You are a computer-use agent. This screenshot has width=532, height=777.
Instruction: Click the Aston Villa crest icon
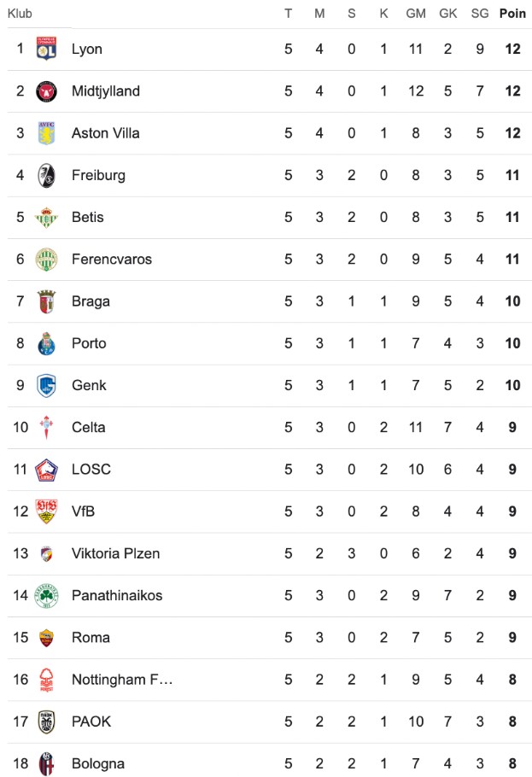(46, 133)
